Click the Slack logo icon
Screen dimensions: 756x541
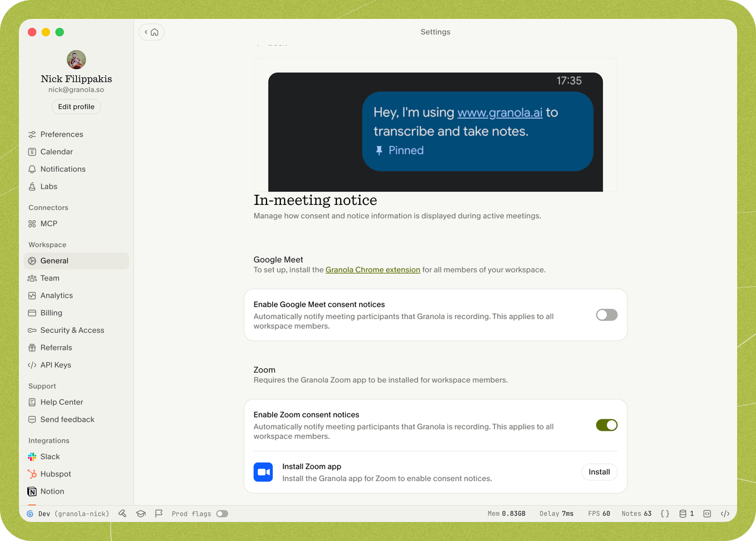pyautogui.click(x=32, y=457)
